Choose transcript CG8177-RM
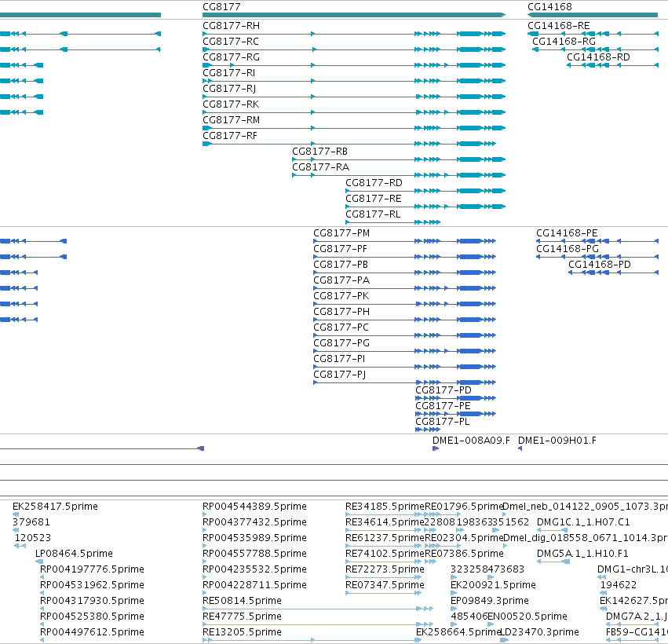Screen dimensions: 668x644 click(x=231, y=121)
